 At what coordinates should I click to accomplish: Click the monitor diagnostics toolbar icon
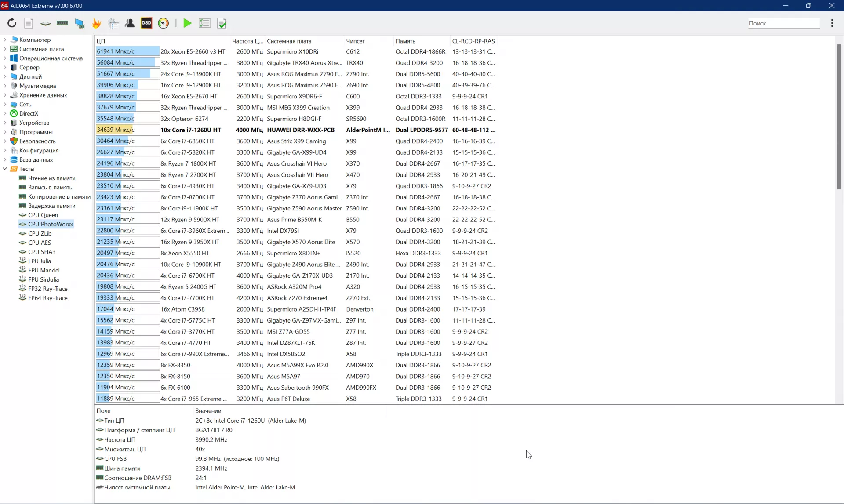pos(80,23)
